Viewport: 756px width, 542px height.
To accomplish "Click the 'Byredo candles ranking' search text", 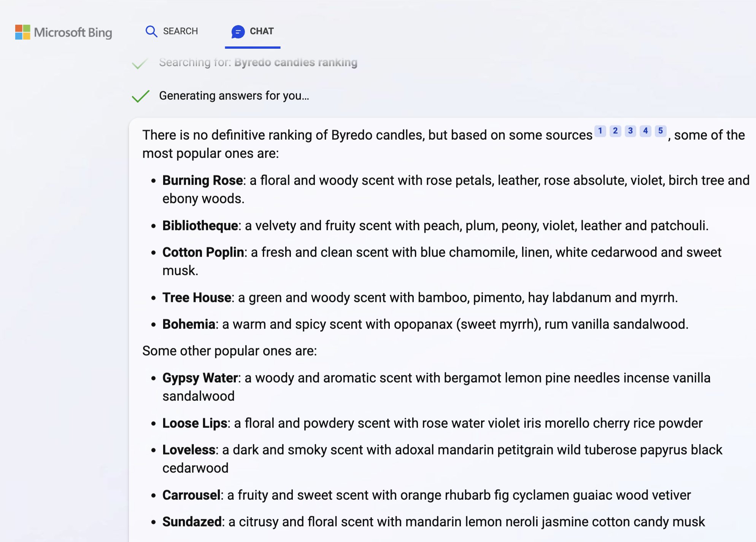I will coord(296,62).
